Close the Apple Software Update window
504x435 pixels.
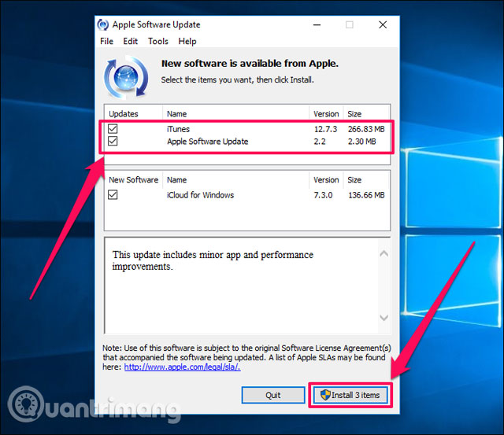(x=383, y=24)
